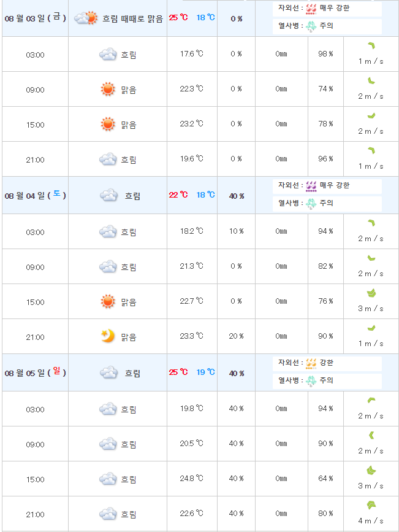Click the wind arrow above 4 m/s
Screen dimensions: 399x532
(371, 506)
